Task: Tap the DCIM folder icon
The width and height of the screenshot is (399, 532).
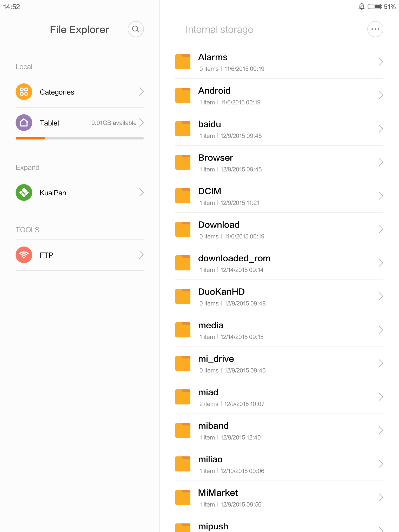Action: click(x=183, y=196)
